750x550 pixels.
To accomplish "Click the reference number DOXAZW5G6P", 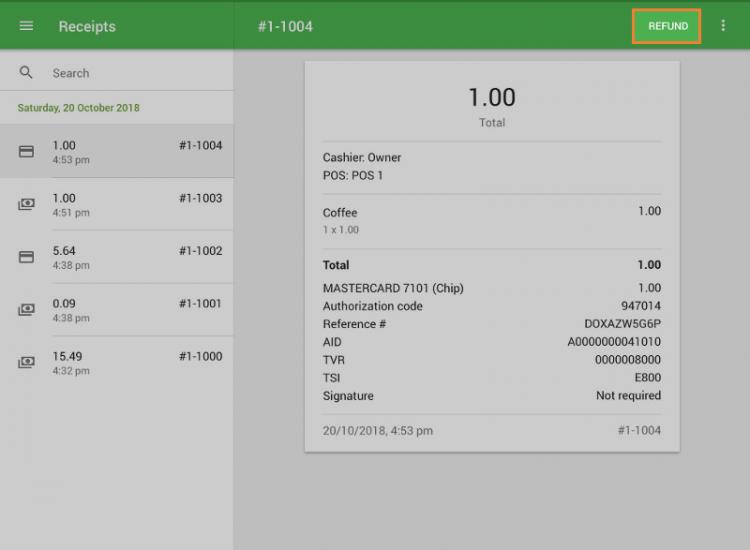I will click(622, 324).
